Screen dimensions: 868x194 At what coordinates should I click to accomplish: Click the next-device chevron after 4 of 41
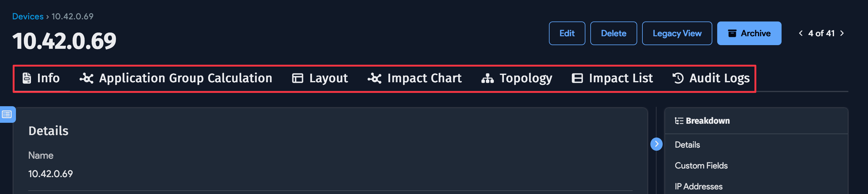click(x=842, y=33)
